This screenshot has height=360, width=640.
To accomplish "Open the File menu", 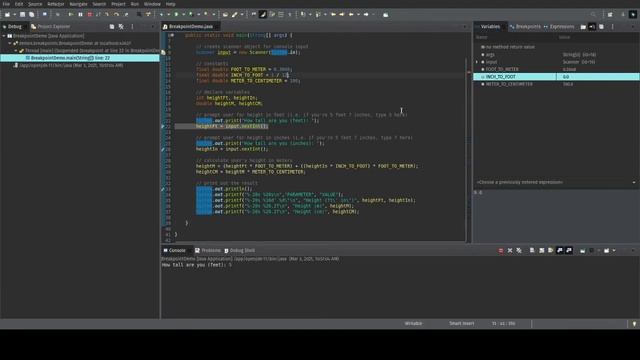I will pos(6,4).
